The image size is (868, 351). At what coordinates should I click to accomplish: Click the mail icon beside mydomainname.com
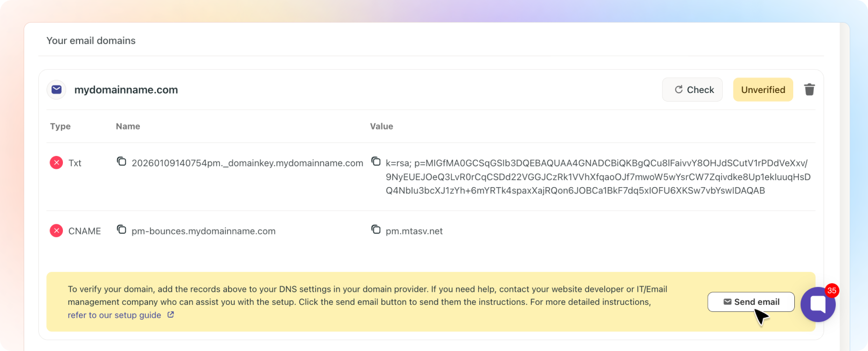pos(56,90)
